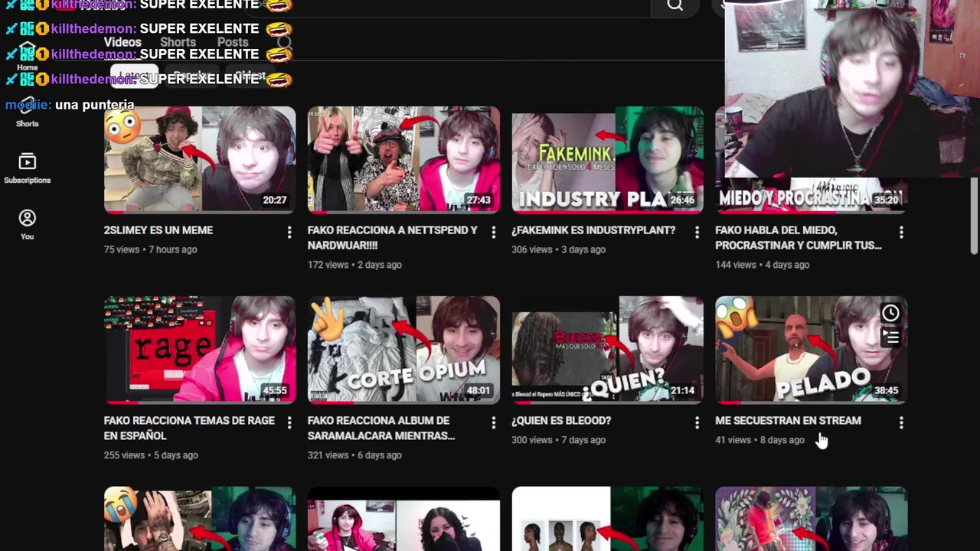The width and height of the screenshot is (980, 551).
Task: Switch to the Videos tab
Action: click(122, 42)
